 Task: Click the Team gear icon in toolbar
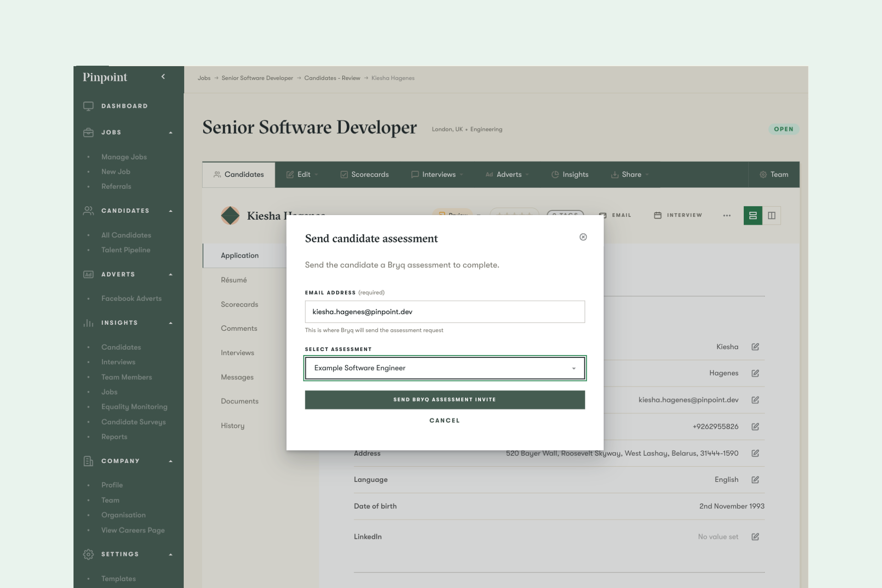[763, 175]
